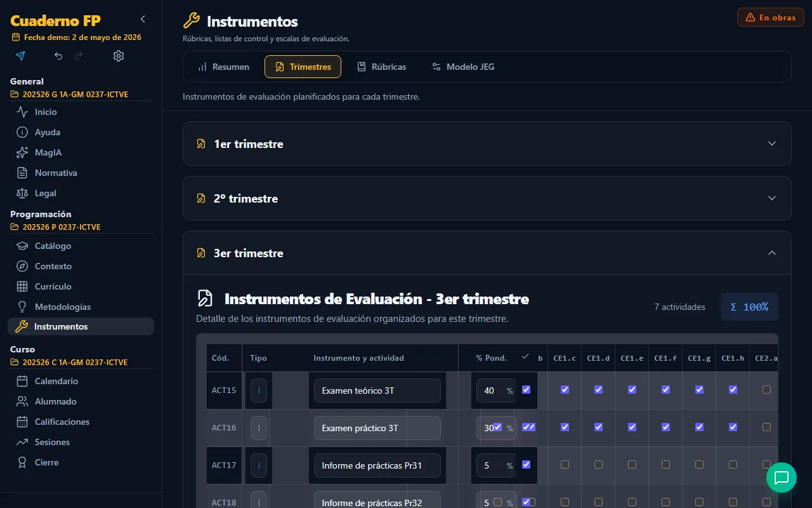Click the Currículo grid icon

coord(22,286)
